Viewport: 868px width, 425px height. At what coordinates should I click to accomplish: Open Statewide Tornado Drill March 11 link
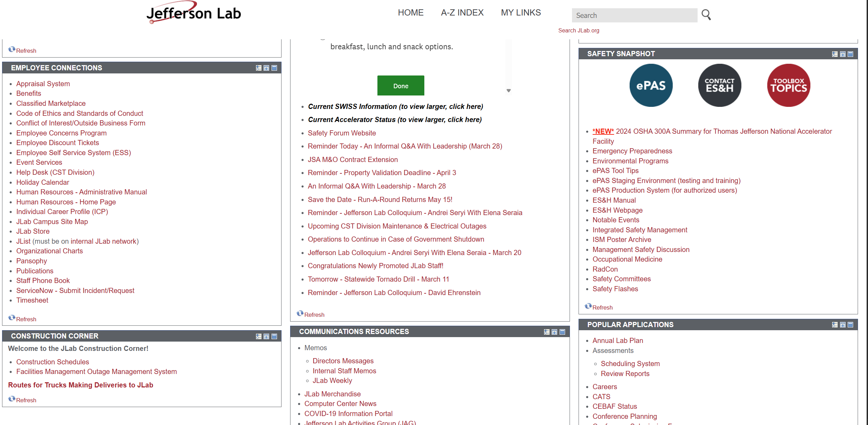pyautogui.click(x=378, y=279)
